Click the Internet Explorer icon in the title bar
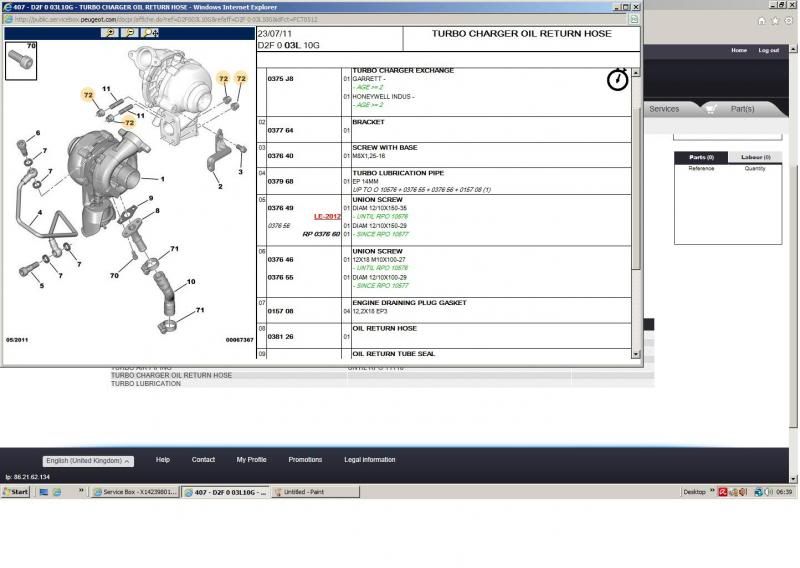Image resolution: width=800 pixels, height=568 pixels. [7, 7]
